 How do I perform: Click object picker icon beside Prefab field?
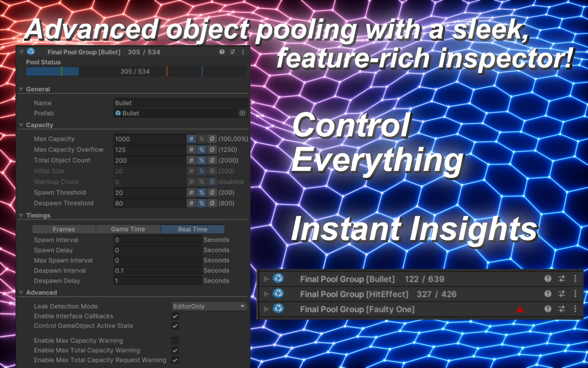pos(242,113)
